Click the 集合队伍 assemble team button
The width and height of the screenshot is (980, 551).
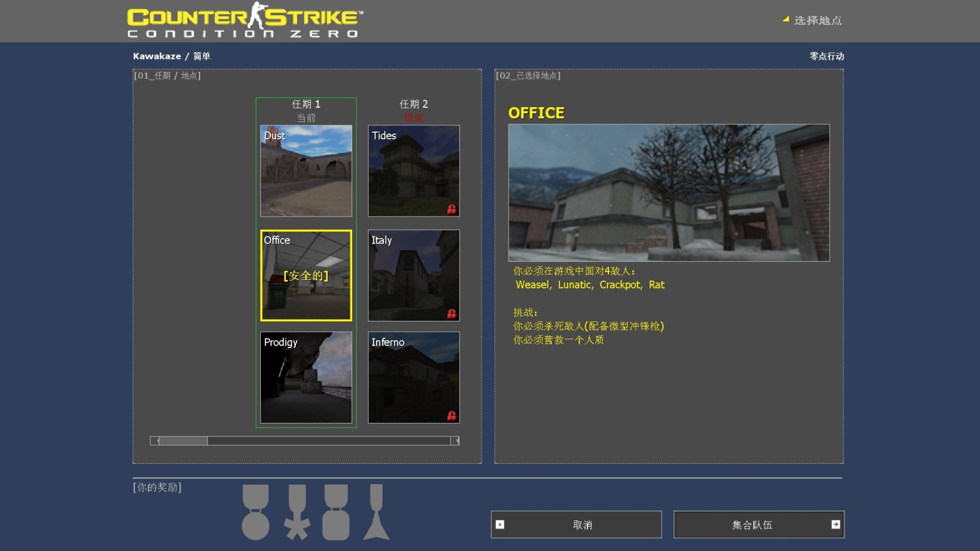coord(759,524)
